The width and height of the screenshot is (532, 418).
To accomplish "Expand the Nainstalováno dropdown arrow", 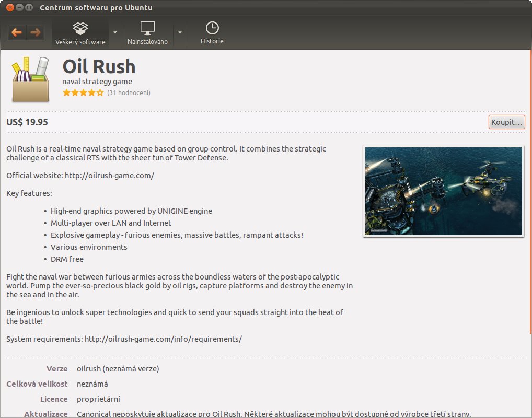I will tap(180, 32).
